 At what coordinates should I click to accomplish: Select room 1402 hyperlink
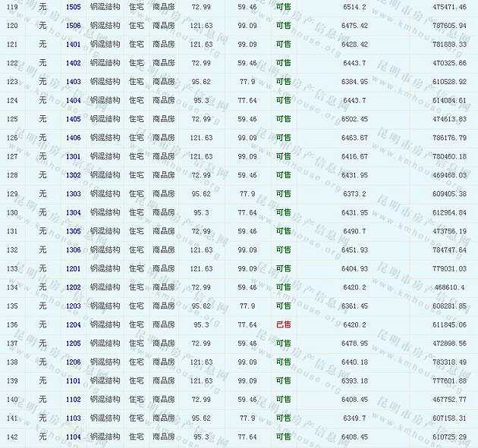coord(73,63)
